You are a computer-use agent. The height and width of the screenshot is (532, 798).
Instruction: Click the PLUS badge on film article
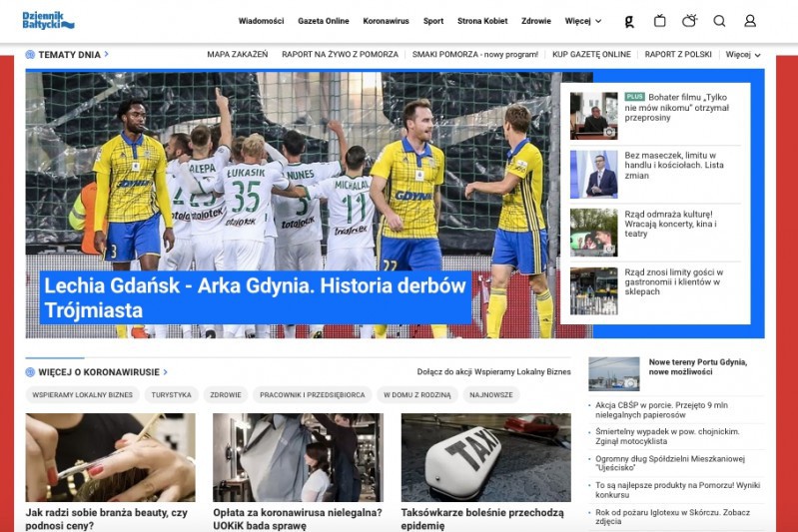pos(634,97)
